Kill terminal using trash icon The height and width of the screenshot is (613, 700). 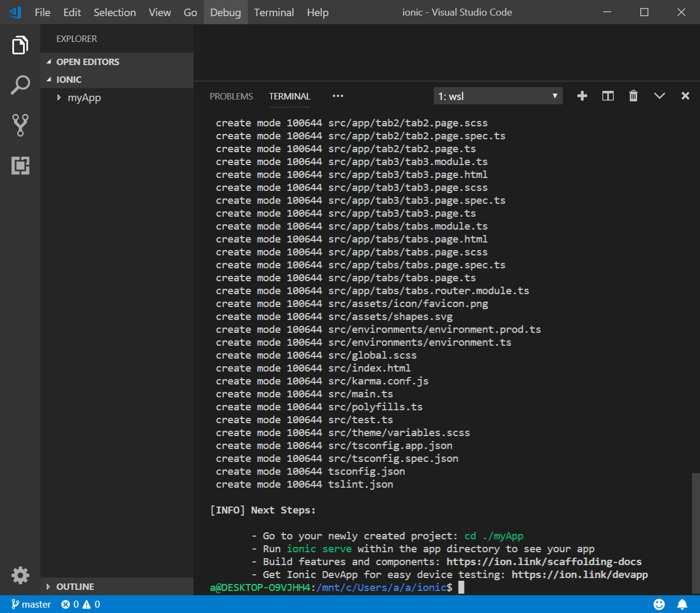click(633, 96)
